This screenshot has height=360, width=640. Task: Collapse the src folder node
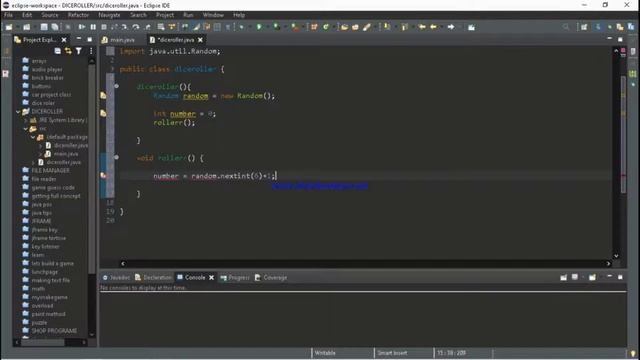[26, 129]
